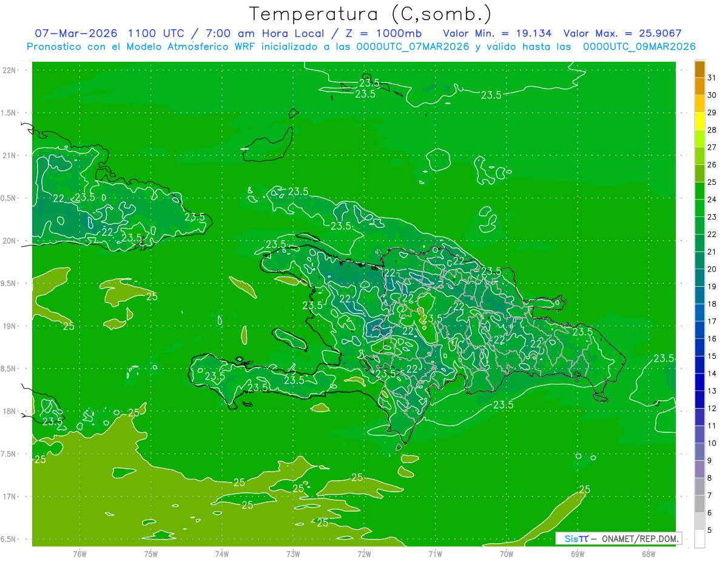This screenshot has height=562, width=728.
Task: Click the 23.5 contour label south of Dominican coast
Action: (x=504, y=404)
